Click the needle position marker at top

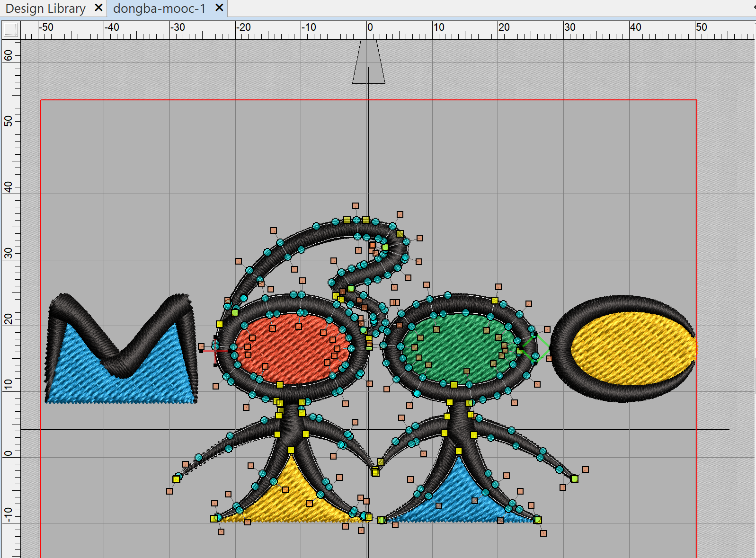pos(368,62)
